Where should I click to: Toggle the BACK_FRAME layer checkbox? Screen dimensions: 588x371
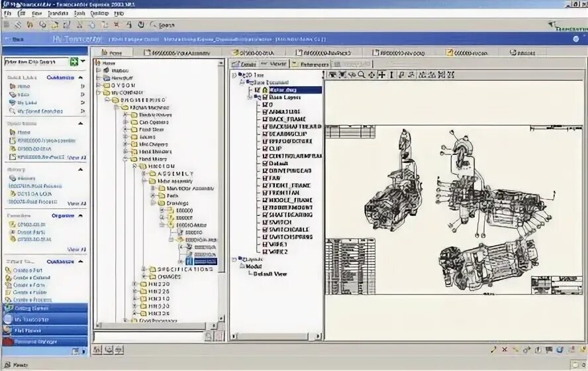[x=265, y=119]
